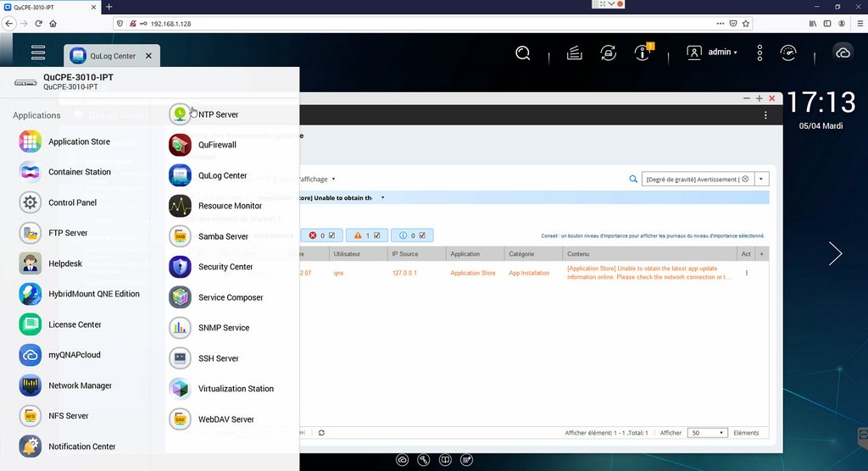Open License Center
This screenshot has height=471, width=868.
60,324
